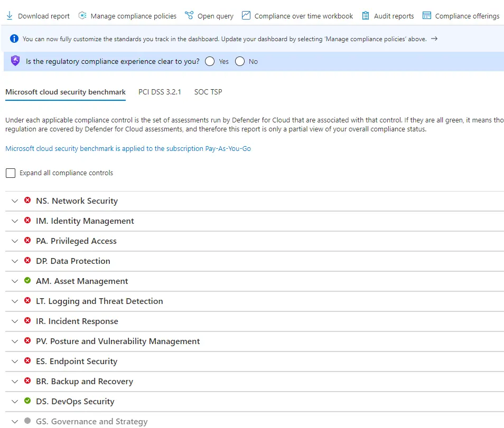Viewport: 504px width, 428px height.
Task: Open benchmark applied to subscription Pay-As-You-Go link
Action: 128,149
